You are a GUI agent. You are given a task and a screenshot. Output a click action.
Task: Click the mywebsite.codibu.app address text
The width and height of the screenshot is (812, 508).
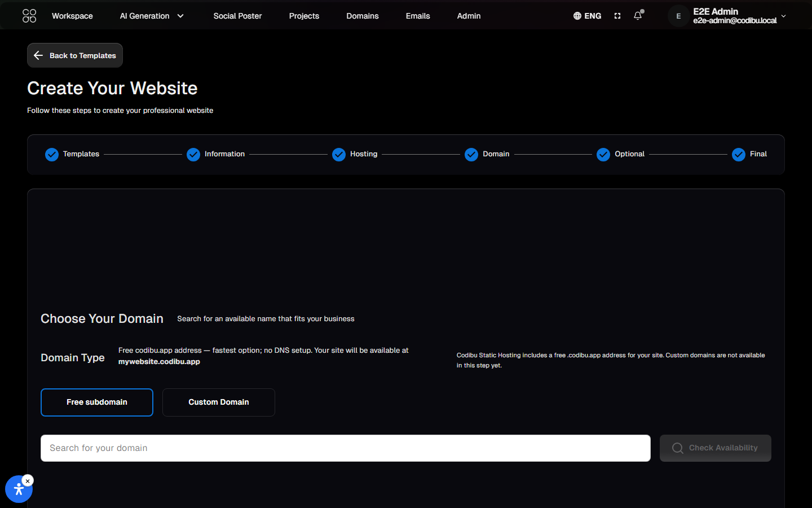pos(159,362)
